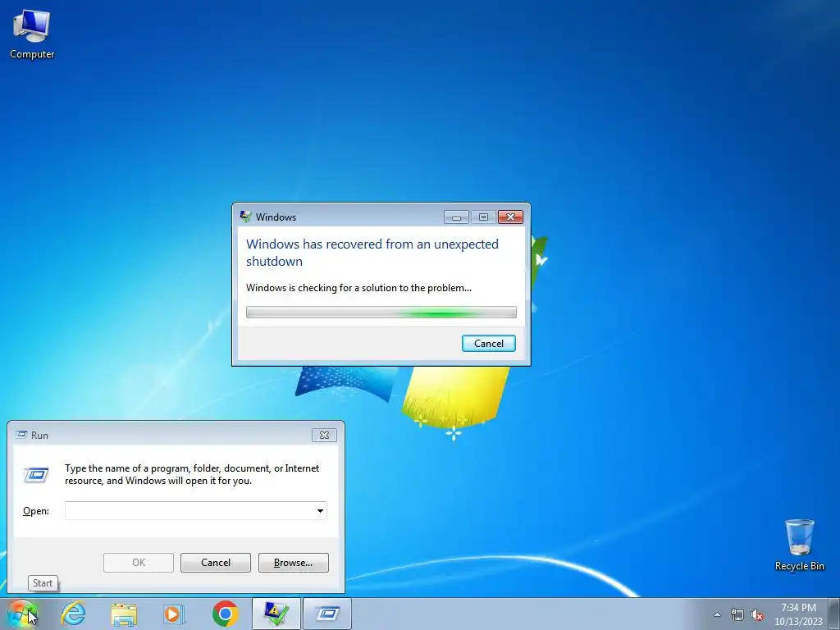Click the large Run icon beside description
This screenshot has height=630, width=840.
[x=36, y=475]
